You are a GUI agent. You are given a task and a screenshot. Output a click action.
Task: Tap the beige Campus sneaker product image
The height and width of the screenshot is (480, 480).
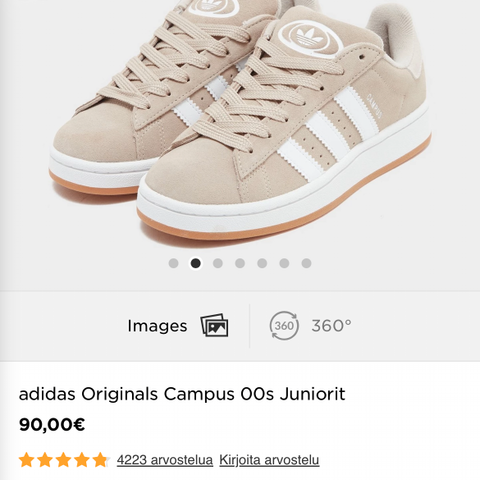point(240,120)
